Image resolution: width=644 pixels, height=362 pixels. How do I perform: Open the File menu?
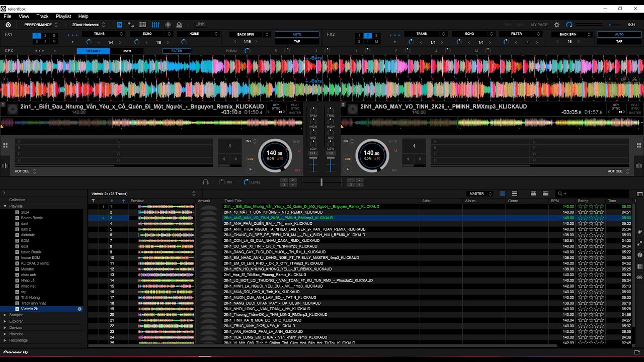[8, 17]
